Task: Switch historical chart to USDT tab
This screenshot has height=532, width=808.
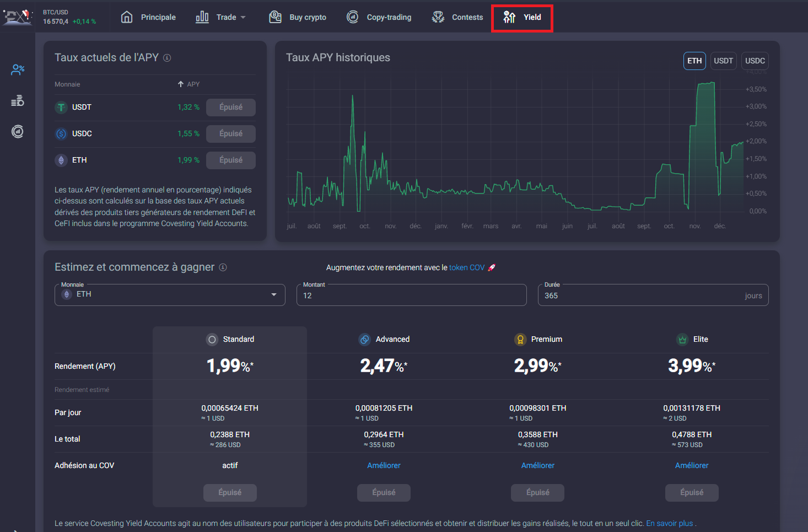Action: pyautogui.click(x=723, y=61)
